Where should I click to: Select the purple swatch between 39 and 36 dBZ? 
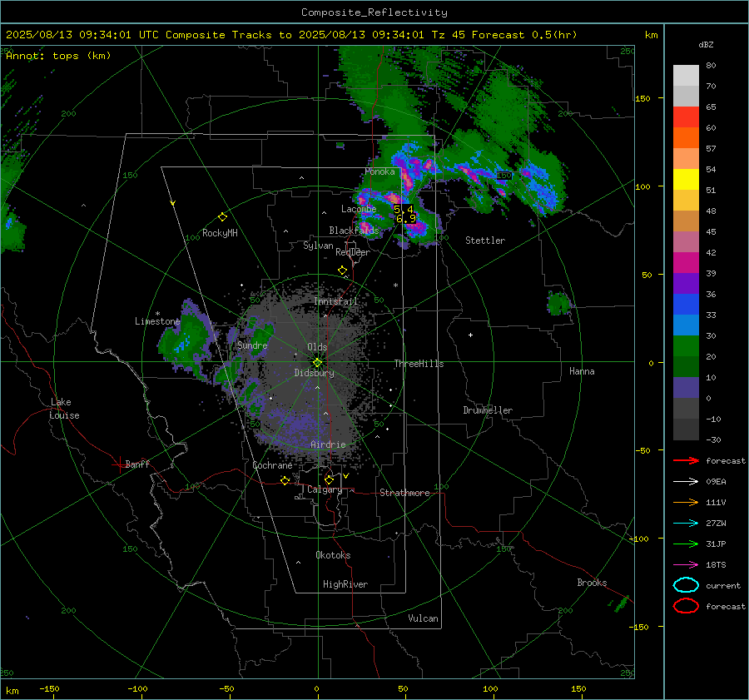click(x=686, y=284)
